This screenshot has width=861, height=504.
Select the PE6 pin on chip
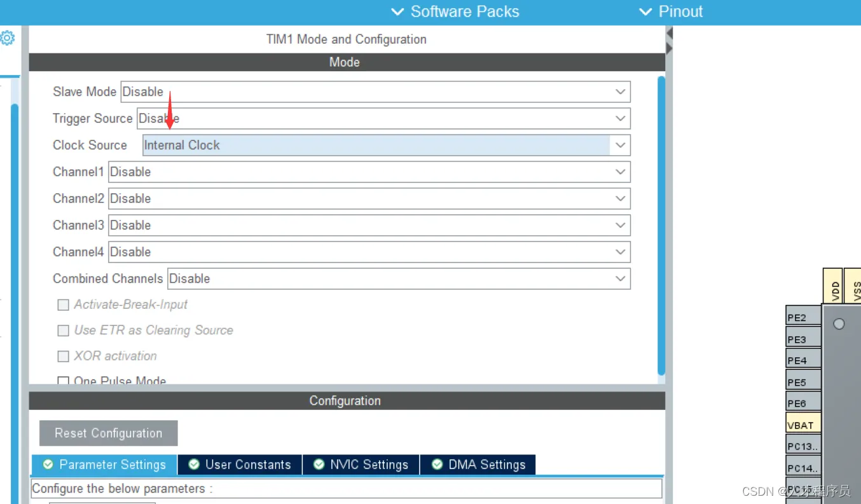point(803,402)
